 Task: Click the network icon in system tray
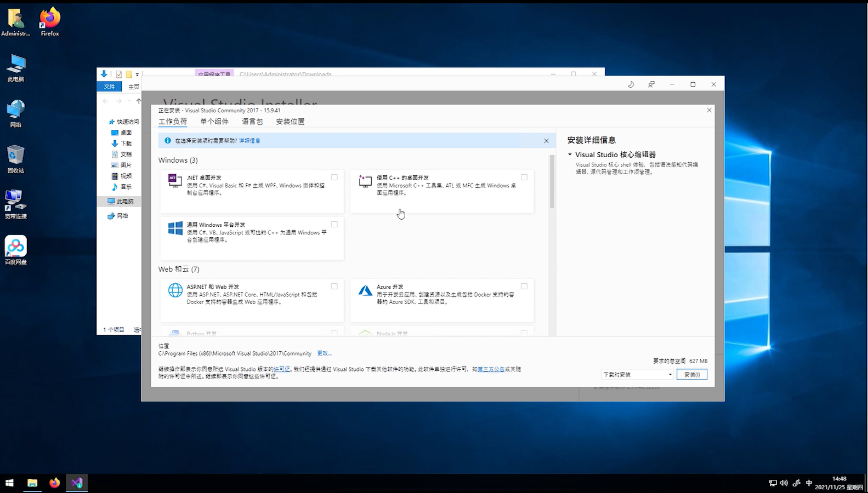click(773, 483)
